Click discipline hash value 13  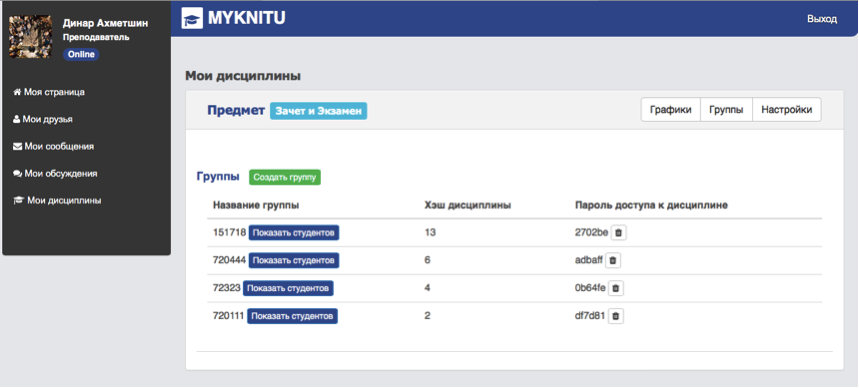[x=430, y=232]
